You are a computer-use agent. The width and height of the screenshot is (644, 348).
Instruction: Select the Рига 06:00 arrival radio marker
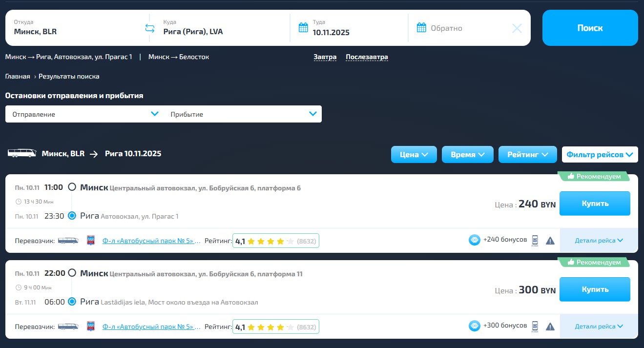click(72, 302)
